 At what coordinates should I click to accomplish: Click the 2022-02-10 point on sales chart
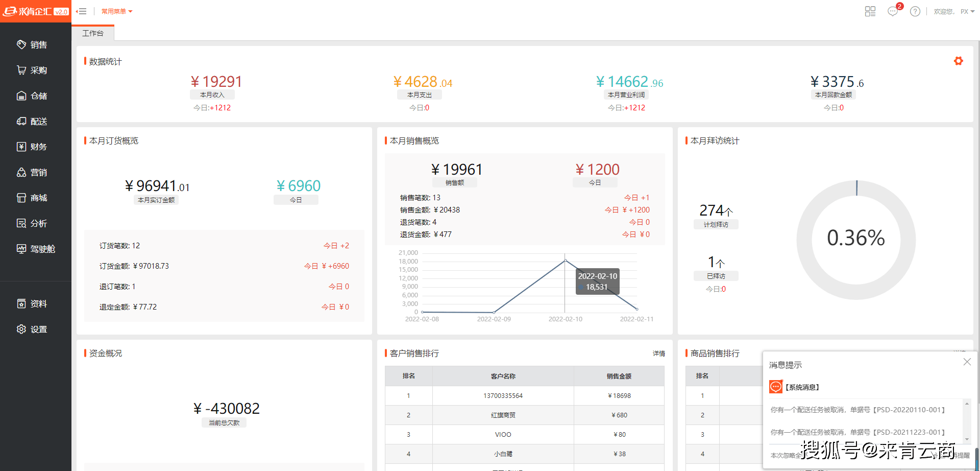coord(565,261)
